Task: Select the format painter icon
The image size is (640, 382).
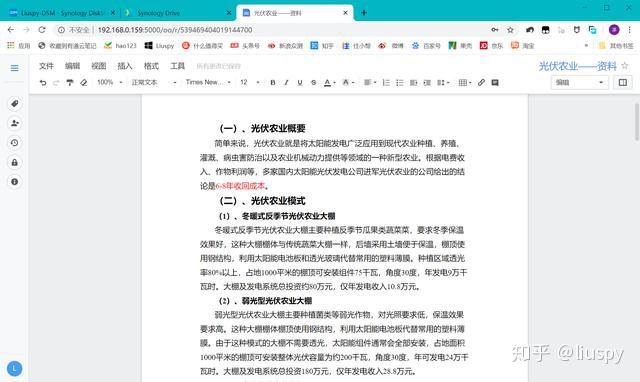Action: (70, 83)
